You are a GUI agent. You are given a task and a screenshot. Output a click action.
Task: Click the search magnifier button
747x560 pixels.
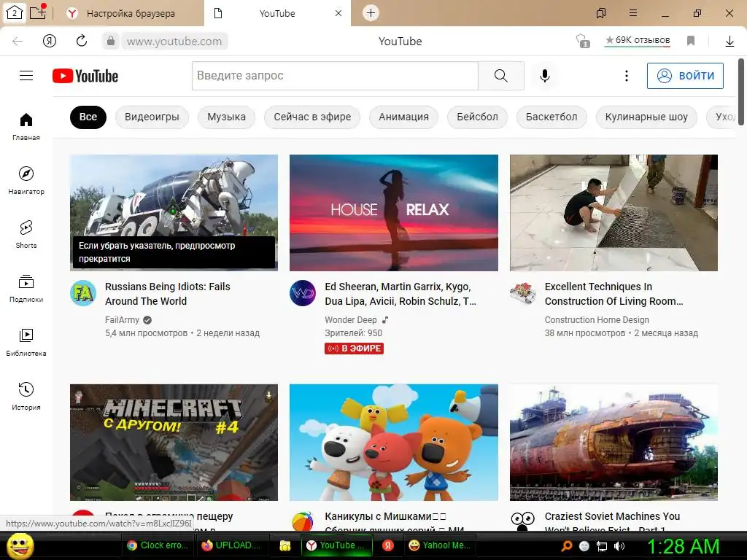tap(500, 76)
